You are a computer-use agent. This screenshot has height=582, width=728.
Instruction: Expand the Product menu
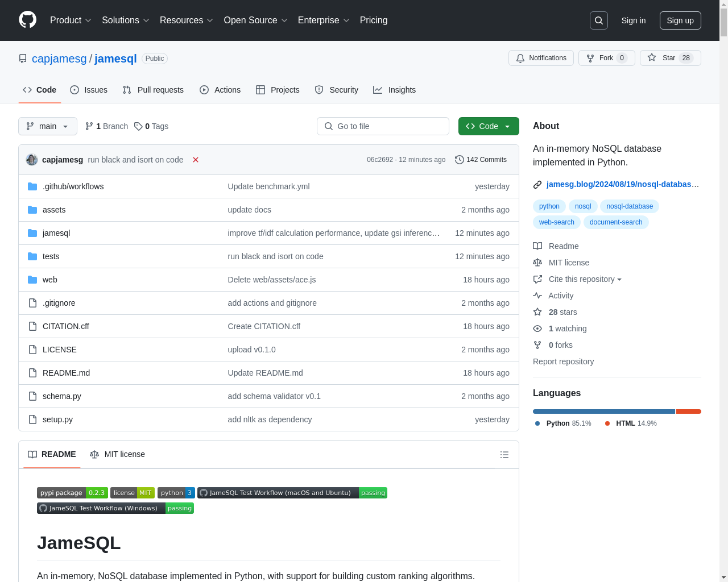pos(71,20)
